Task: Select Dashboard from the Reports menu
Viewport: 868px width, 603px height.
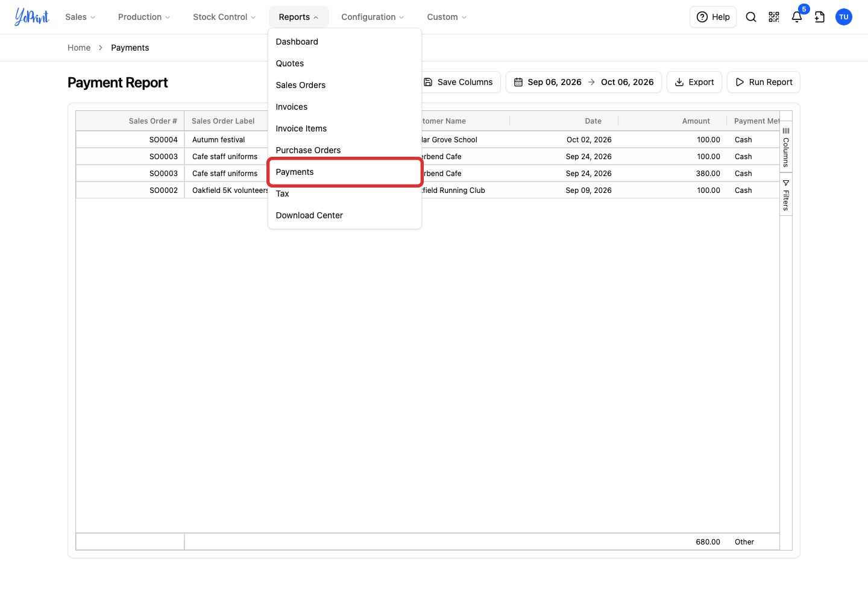Action: tap(345, 42)
